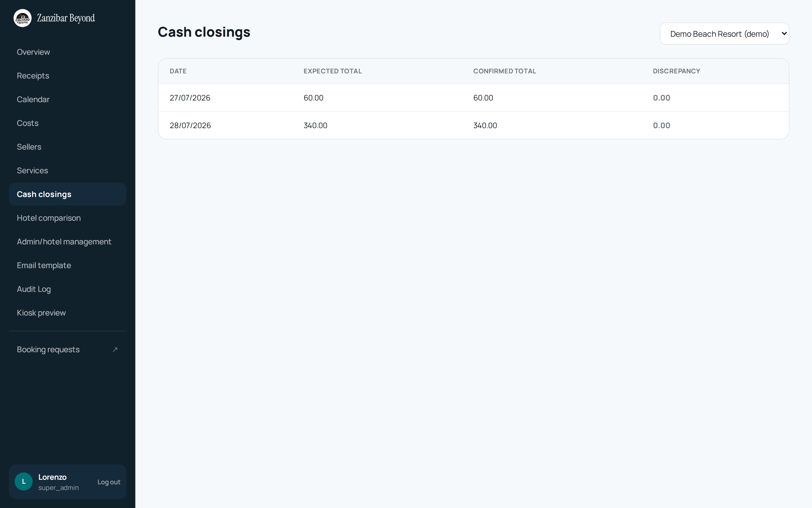Open the Sellers section
812x508 pixels.
click(x=67, y=147)
